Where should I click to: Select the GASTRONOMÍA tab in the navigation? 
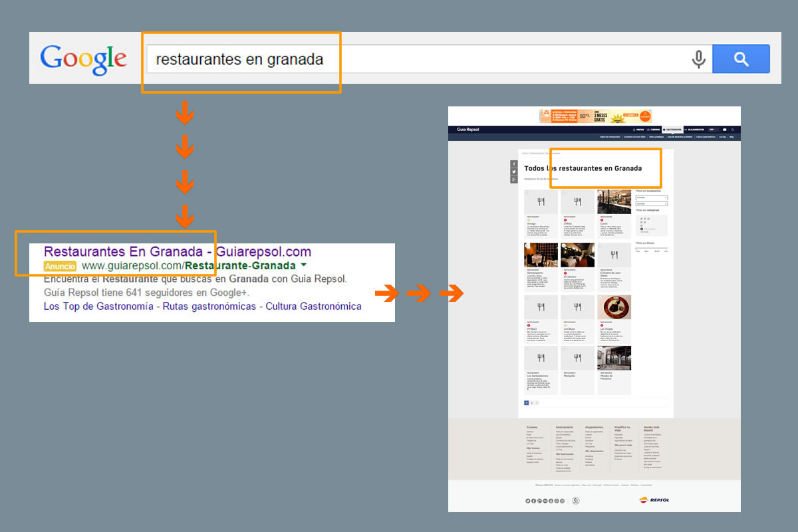click(x=672, y=130)
